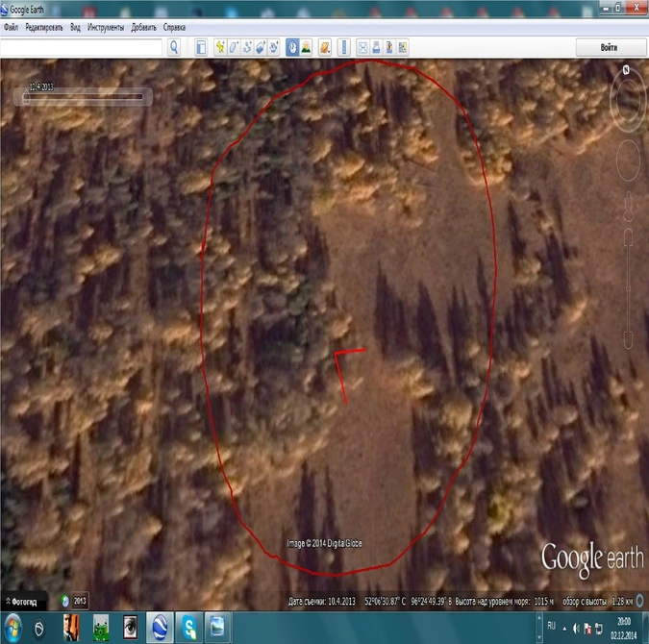This screenshot has width=649, height=644.
Task: Open the Добавить menu
Action: tap(142, 28)
